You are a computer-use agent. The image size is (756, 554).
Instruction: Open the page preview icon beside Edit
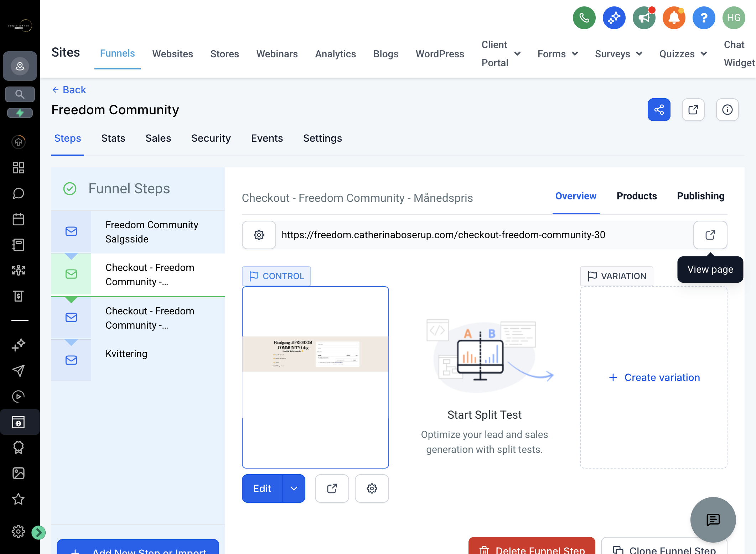pyautogui.click(x=332, y=488)
